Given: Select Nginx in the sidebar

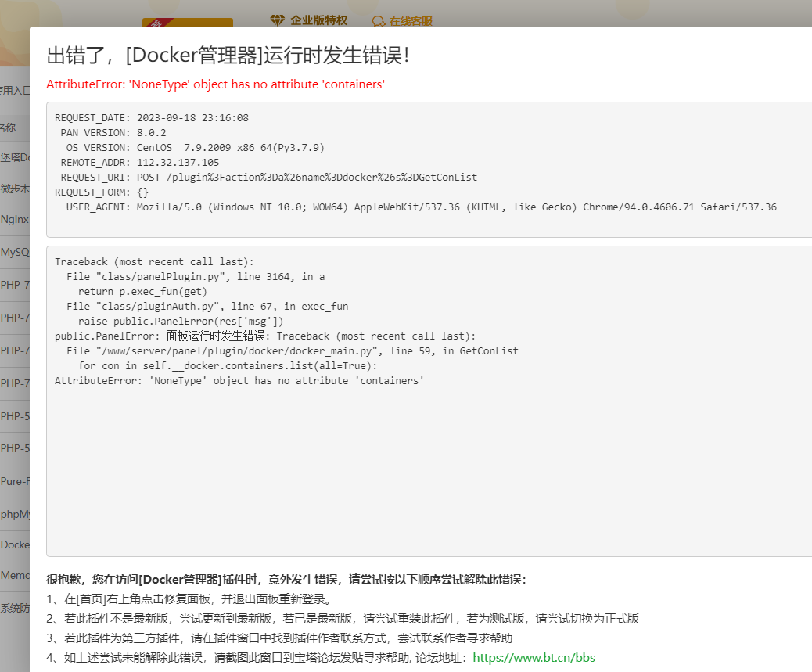Looking at the screenshot, I should click(13, 220).
